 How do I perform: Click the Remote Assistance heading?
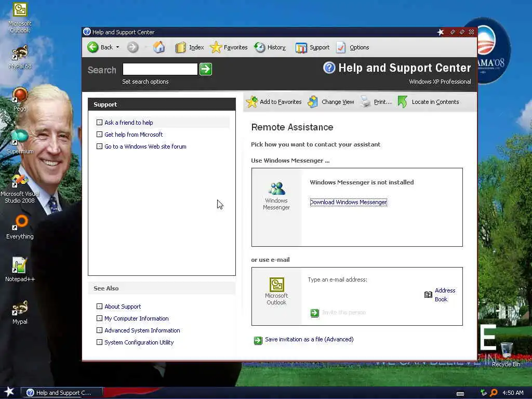[x=292, y=127]
